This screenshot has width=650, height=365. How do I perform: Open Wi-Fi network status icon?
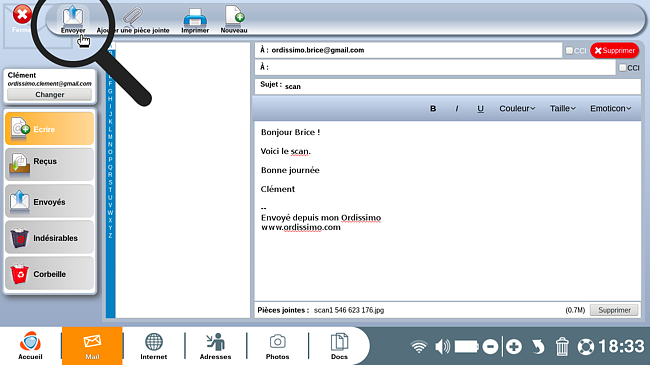(x=419, y=346)
